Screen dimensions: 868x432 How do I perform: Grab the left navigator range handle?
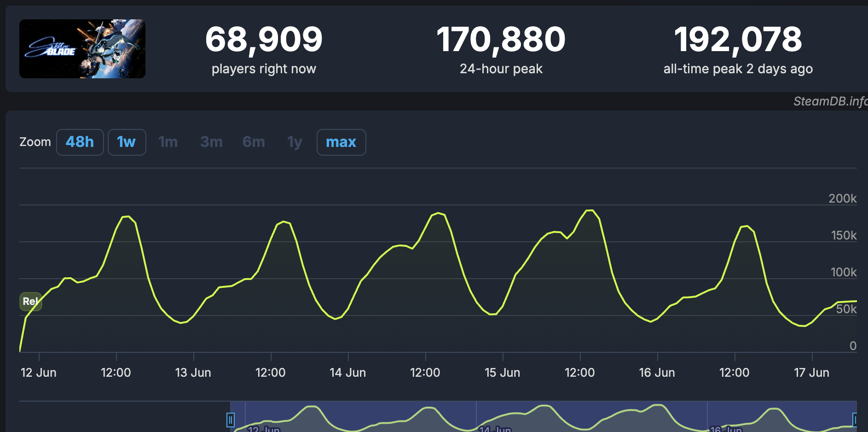[x=231, y=420]
